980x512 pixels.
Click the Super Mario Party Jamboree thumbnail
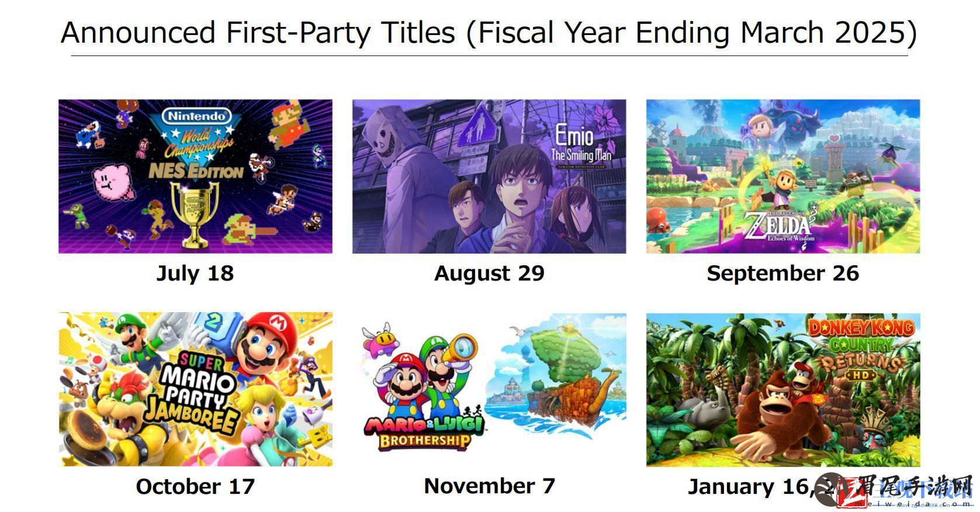[196, 389]
